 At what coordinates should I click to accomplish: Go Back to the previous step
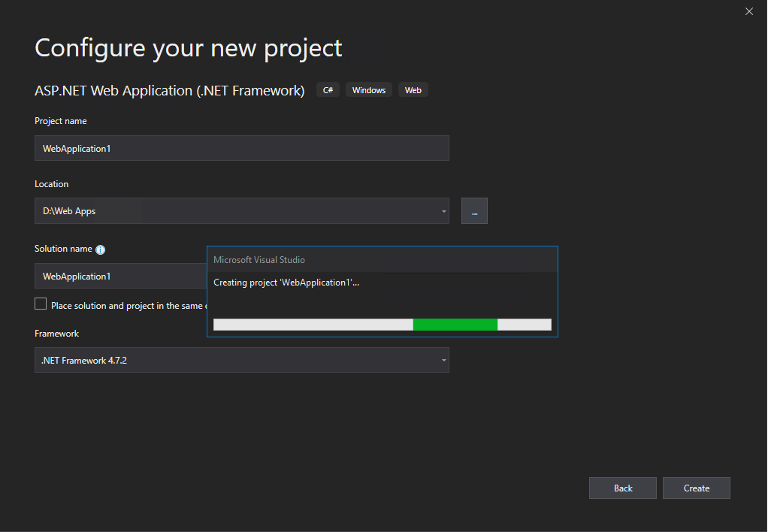(x=623, y=488)
